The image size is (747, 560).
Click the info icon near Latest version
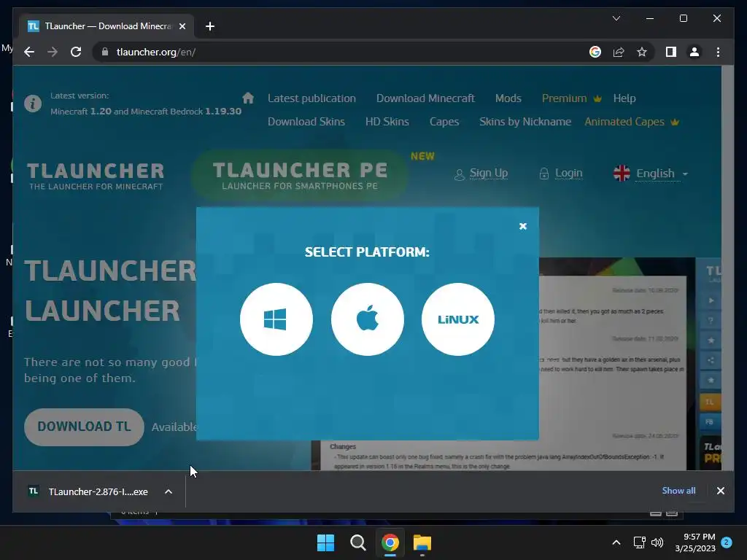coord(32,103)
